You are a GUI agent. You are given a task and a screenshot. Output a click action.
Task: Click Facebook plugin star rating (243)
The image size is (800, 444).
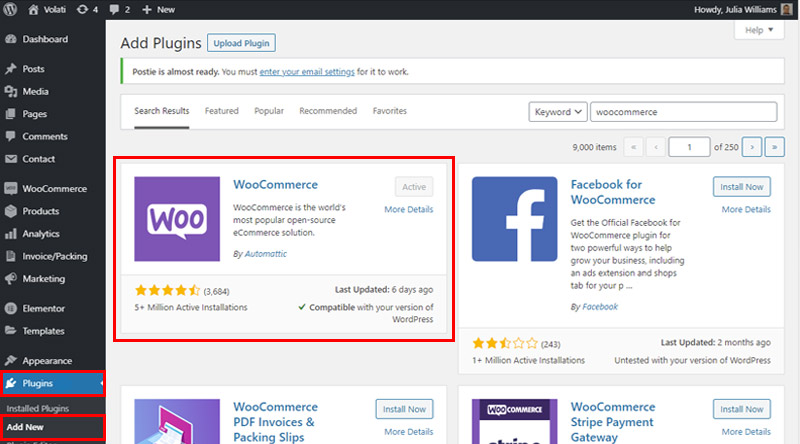click(505, 343)
